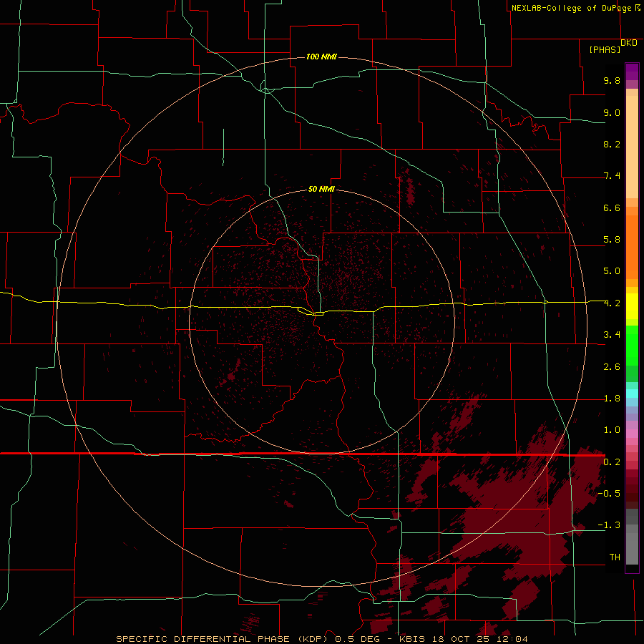Click the bright green band of the scale

632,345
